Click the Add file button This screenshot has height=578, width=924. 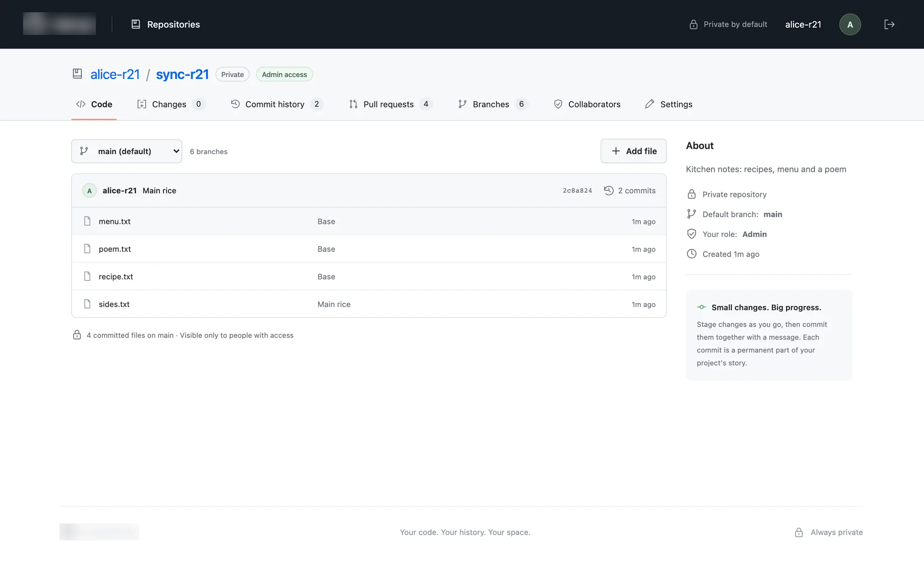633,151
